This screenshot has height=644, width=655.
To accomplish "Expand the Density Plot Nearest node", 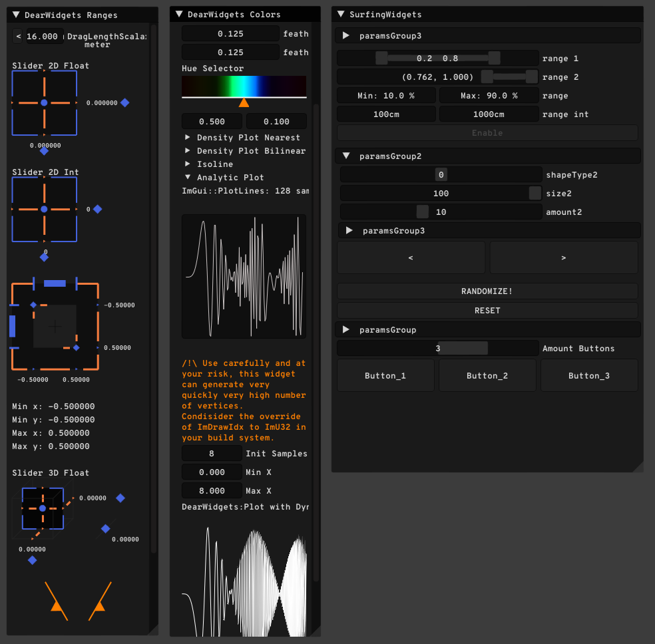I will click(x=188, y=137).
